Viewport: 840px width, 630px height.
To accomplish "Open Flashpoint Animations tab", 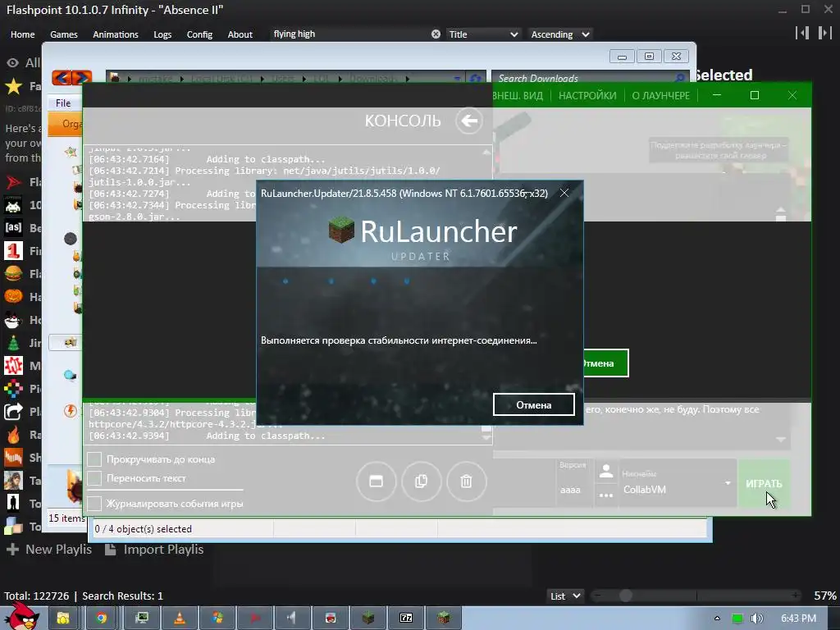I will (x=115, y=34).
